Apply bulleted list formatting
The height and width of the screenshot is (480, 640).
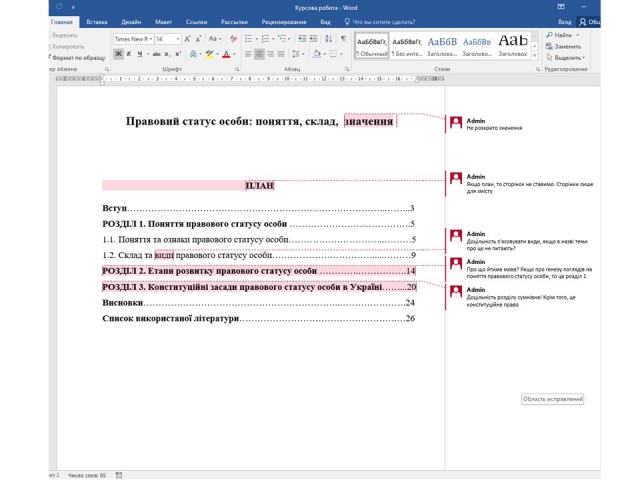(x=249, y=39)
